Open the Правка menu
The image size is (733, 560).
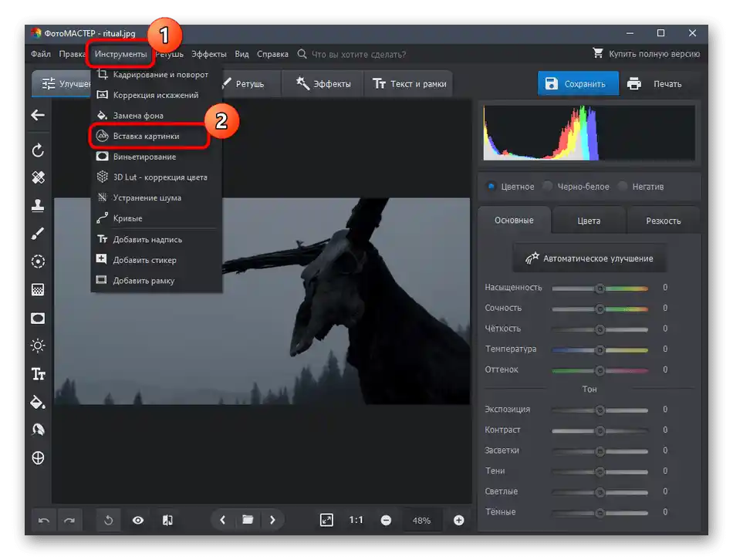pyautogui.click(x=72, y=54)
